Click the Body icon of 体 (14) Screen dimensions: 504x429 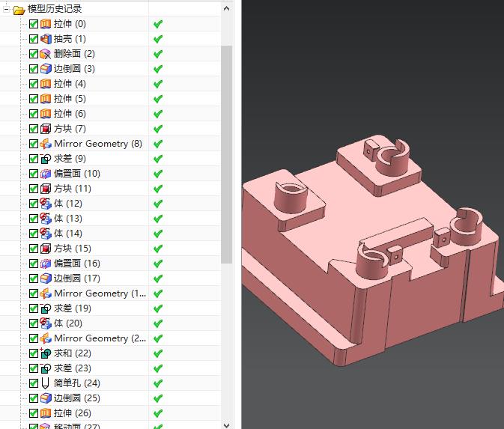coord(46,234)
